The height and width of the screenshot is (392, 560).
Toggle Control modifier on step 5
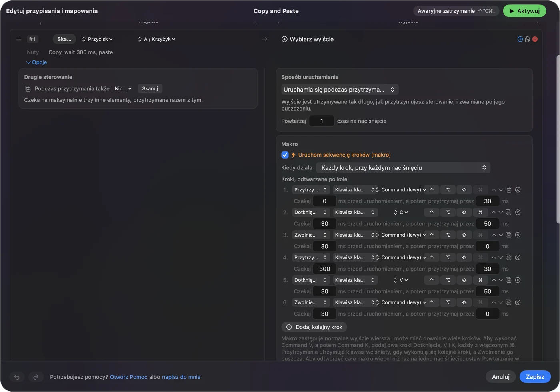(432, 280)
